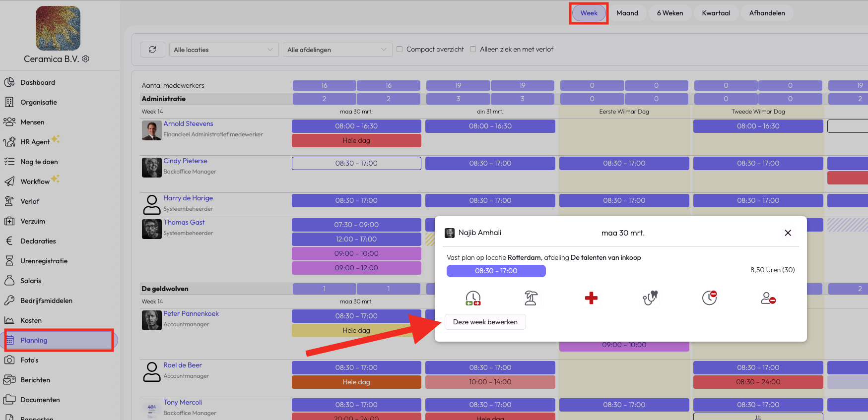Image resolution: width=868 pixels, height=420 pixels.
Task: Click Thomas Gast's profile photo
Action: 152,229
